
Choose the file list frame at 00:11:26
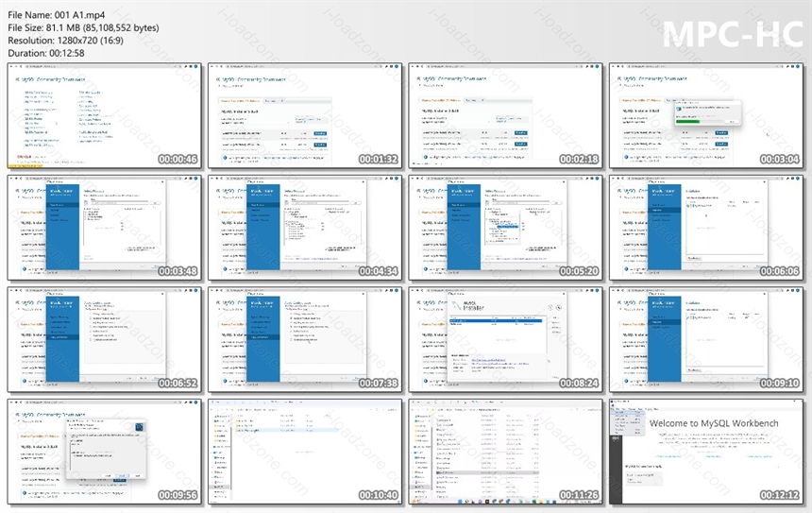(x=505, y=452)
